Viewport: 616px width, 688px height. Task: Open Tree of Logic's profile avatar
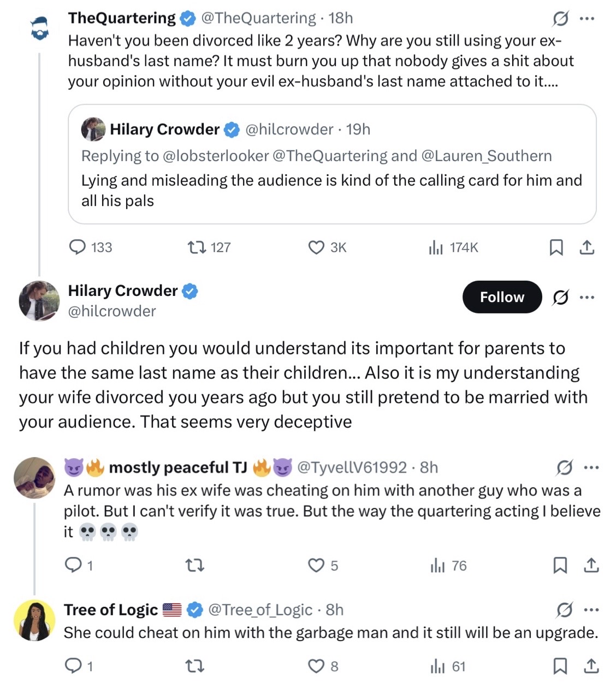(x=34, y=620)
